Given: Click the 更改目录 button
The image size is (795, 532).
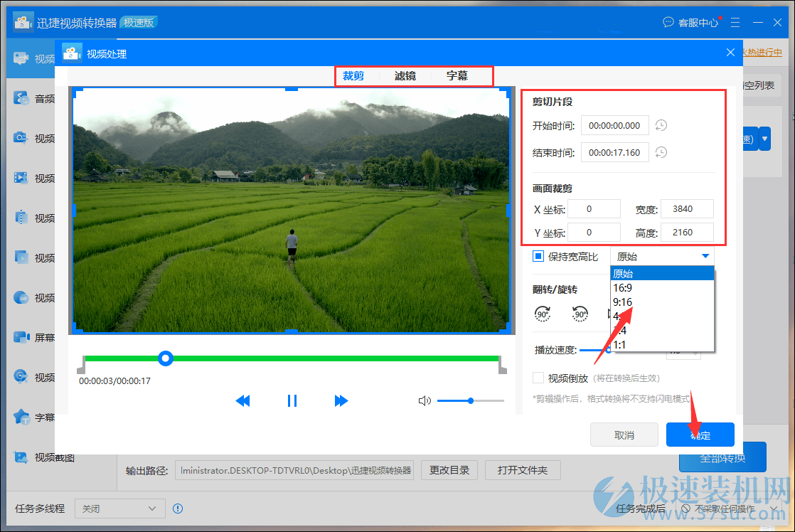Looking at the screenshot, I should (449, 470).
